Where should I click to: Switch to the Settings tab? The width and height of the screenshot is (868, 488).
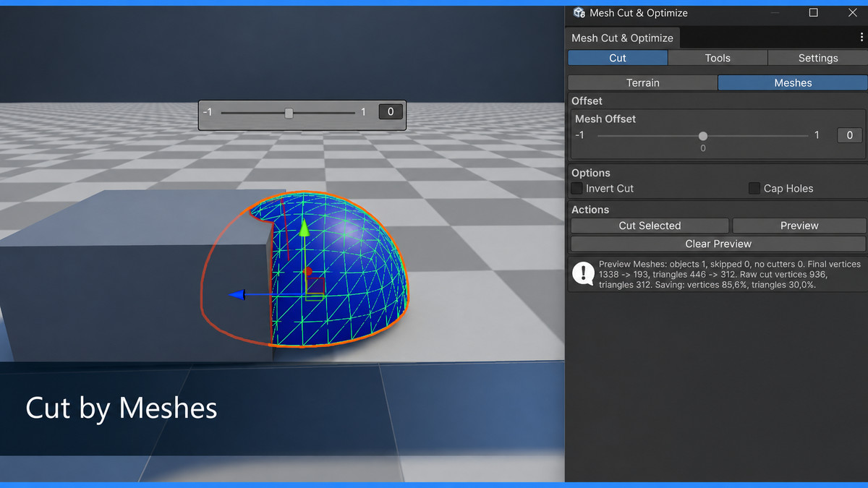pyautogui.click(x=817, y=58)
